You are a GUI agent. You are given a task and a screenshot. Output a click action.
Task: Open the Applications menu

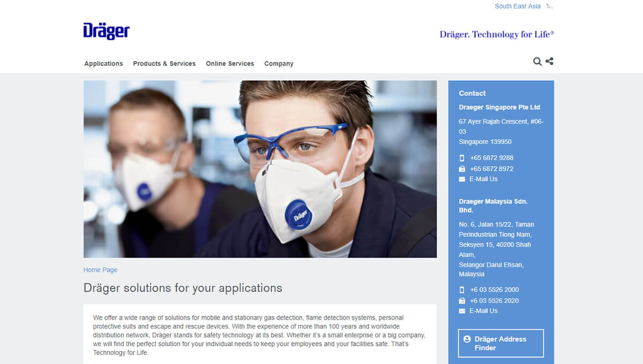pos(103,64)
